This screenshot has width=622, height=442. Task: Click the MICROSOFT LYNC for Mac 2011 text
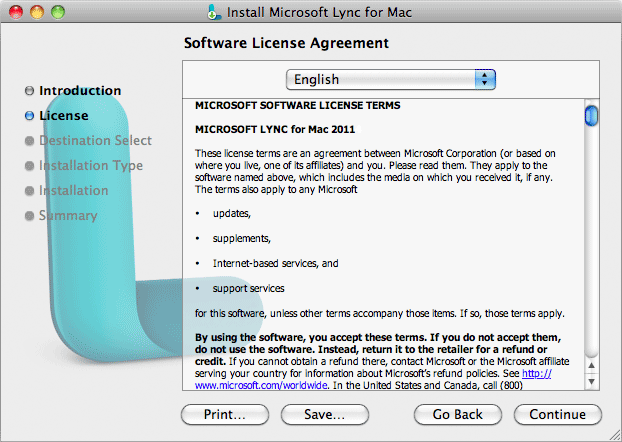pos(275,129)
